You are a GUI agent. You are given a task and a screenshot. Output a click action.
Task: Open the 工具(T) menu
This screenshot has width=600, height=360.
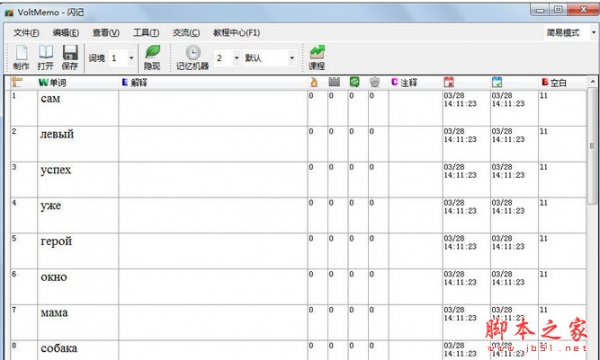tap(146, 33)
